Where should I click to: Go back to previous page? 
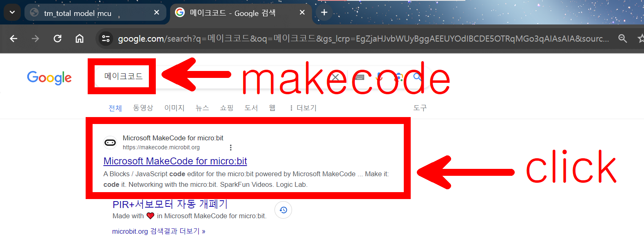pyautogui.click(x=13, y=39)
